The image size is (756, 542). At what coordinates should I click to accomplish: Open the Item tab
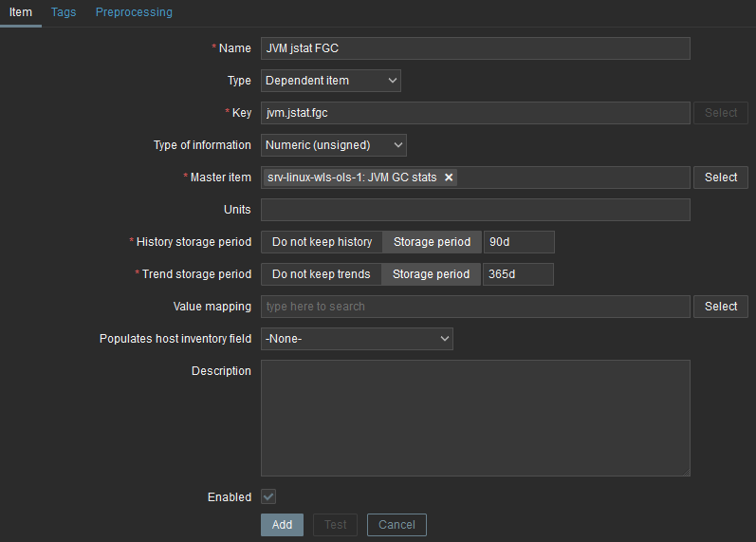tap(20, 12)
